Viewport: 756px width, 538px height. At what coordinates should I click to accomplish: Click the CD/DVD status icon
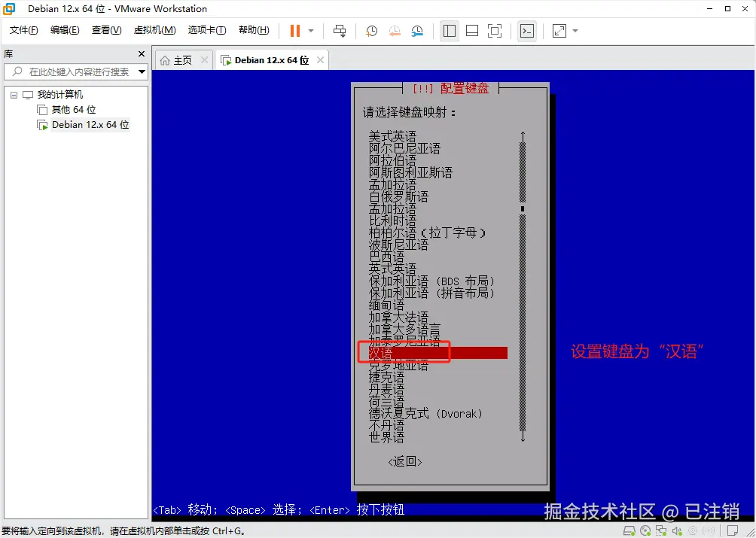point(645,530)
